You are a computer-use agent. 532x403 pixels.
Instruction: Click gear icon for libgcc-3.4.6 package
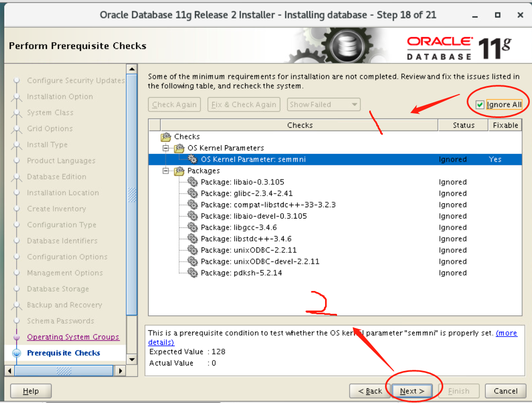point(192,227)
